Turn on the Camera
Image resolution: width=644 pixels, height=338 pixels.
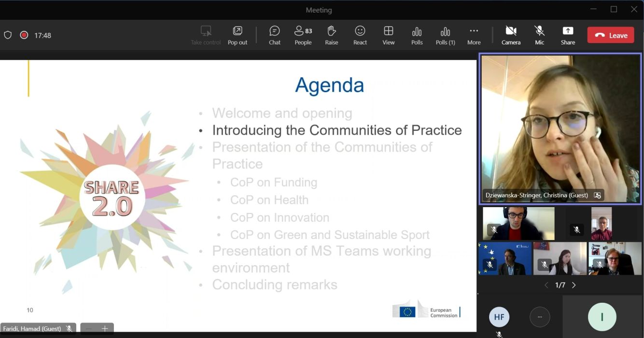click(511, 35)
